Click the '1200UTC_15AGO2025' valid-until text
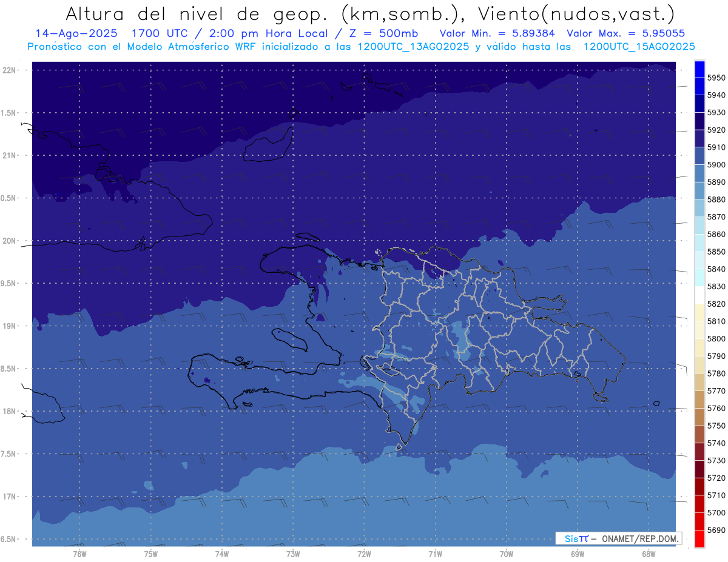Viewport: 728px width, 562px height. [639, 46]
